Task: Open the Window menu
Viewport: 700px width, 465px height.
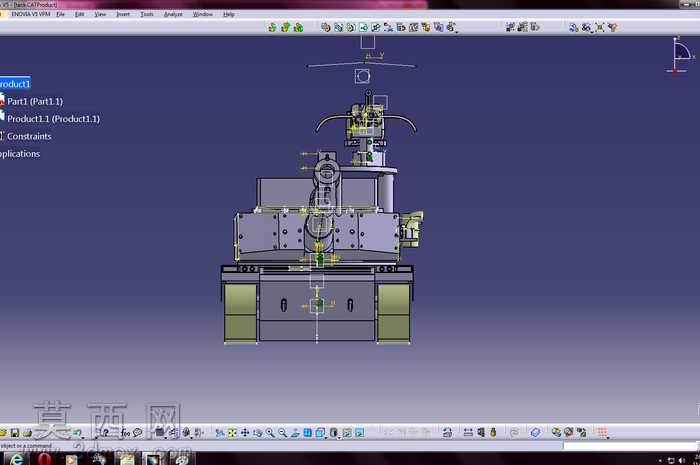Action: 203,14
